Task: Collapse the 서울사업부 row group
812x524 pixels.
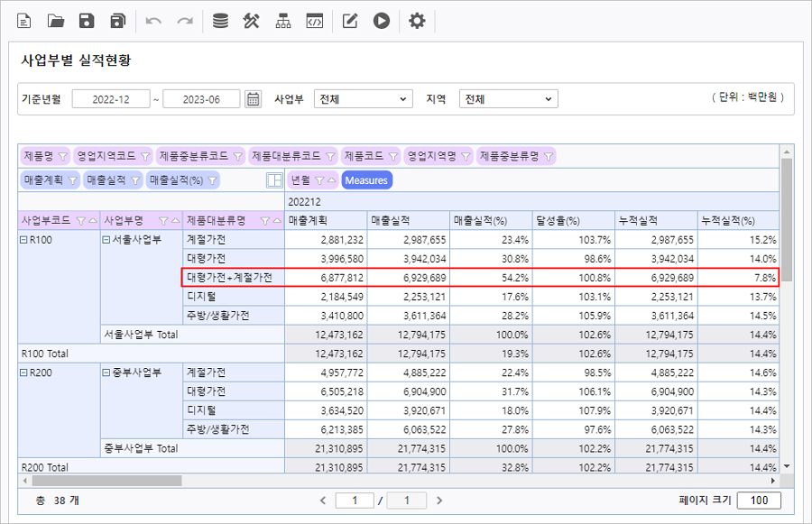Action: tap(106, 240)
